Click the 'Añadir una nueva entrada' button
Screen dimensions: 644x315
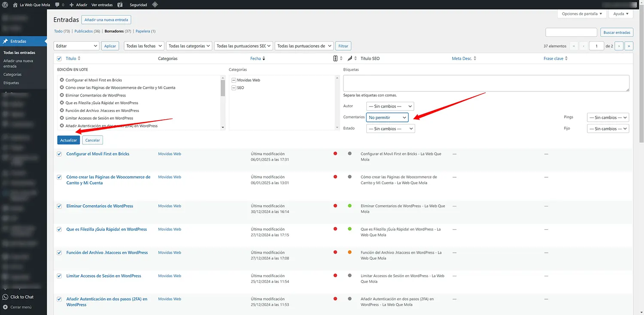(x=106, y=20)
